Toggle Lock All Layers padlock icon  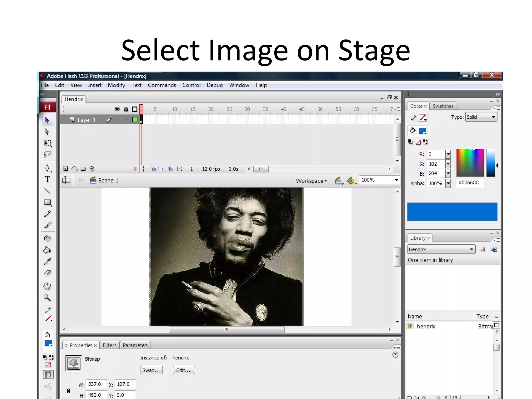coord(126,109)
